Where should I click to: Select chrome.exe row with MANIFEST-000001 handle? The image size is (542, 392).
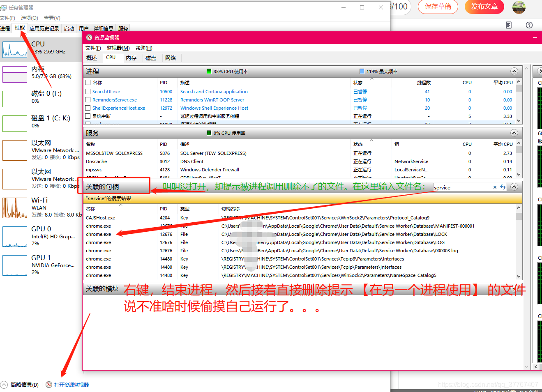tap(300, 226)
